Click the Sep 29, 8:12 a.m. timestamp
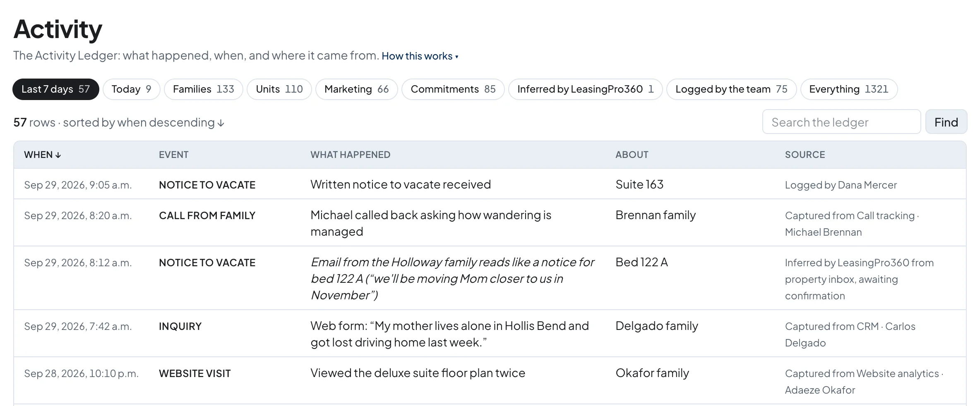The image size is (980, 406). [x=78, y=263]
